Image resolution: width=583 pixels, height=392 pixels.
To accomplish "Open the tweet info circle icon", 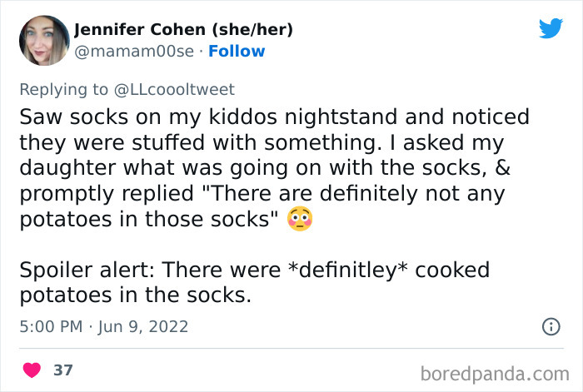I will click(x=551, y=327).
